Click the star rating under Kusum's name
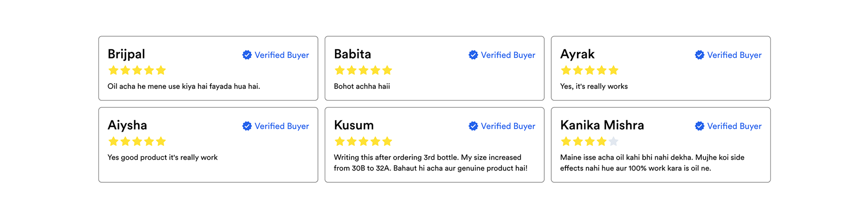868x208 pixels. pyautogui.click(x=363, y=142)
